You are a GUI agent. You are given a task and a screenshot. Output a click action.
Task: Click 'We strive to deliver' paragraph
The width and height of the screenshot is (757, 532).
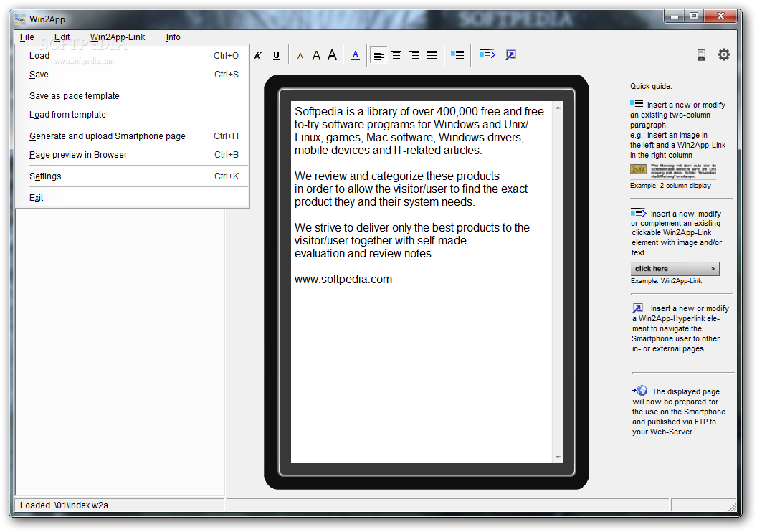(x=411, y=240)
